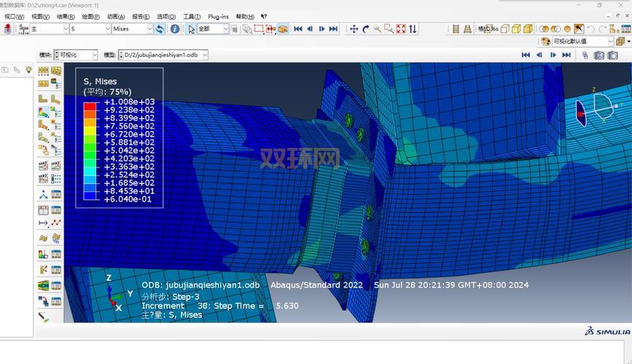Open the S output variable dropdown

106,29
